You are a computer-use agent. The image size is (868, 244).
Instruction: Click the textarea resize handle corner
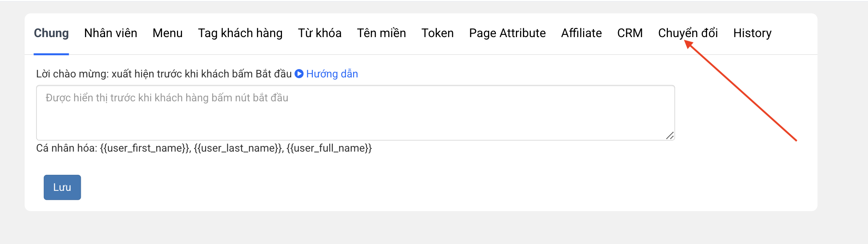click(670, 136)
